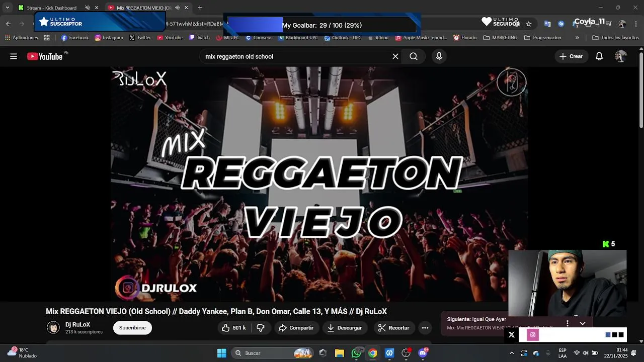Click the Descargar download button

point(345,328)
